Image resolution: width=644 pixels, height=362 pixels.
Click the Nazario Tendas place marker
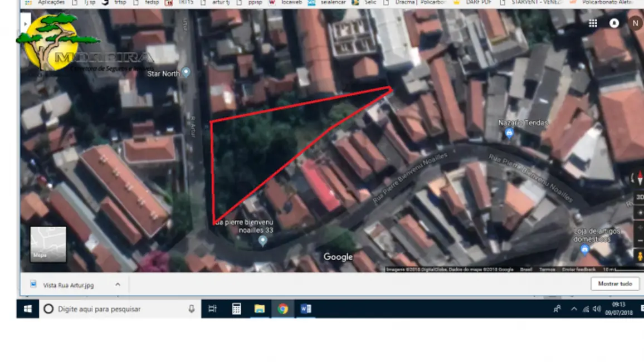tap(510, 131)
